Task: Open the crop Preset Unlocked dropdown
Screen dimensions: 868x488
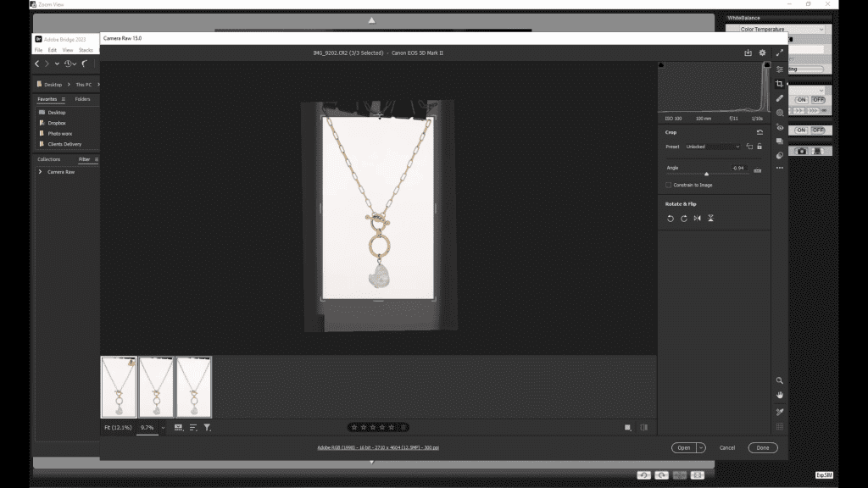Action: pyautogui.click(x=712, y=147)
